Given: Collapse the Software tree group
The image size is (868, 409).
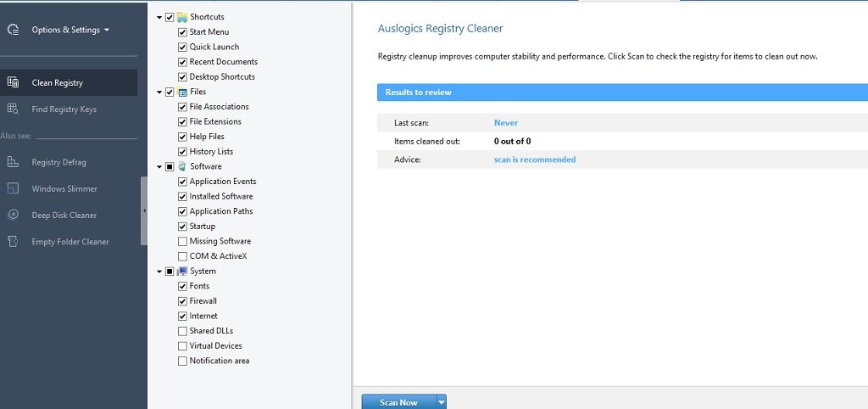Looking at the screenshot, I should pos(159,167).
